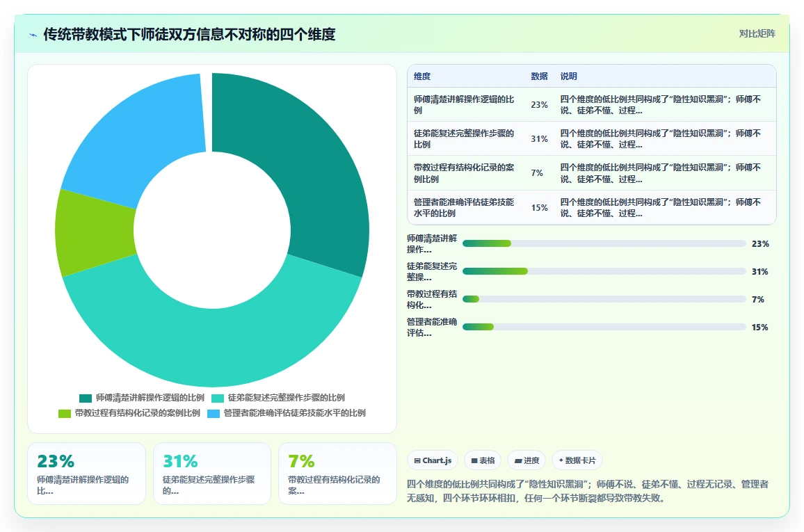The width and height of the screenshot is (804, 532).
Task: Click legend label 带教过程有结构化记录的案例比例
Action: tap(138, 413)
